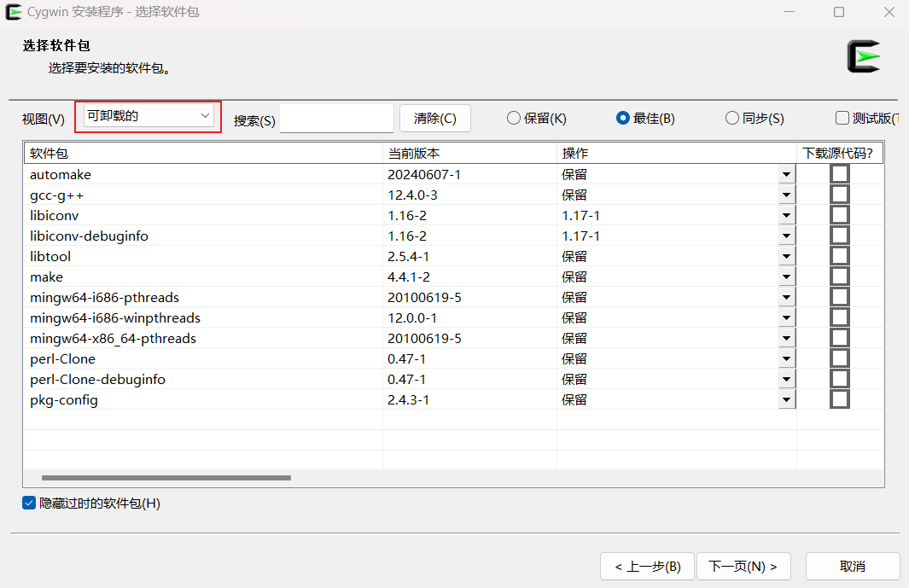This screenshot has width=909, height=588.
Task: Select the mingw64-i686-winpthreads package name
Action: click(114, 317)
